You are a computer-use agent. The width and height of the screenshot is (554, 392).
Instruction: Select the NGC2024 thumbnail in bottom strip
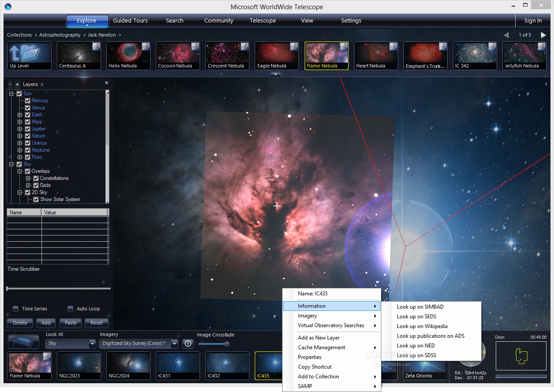[128, 366]
